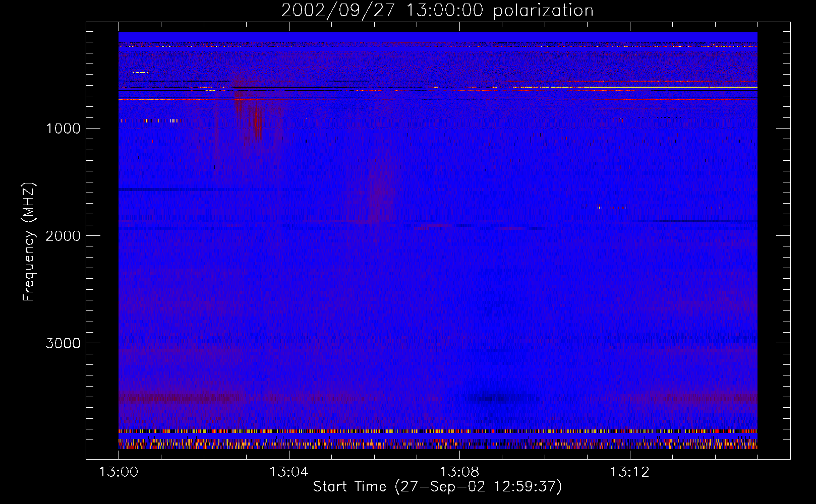Click the '3000' frequency tick label
Viewport: 816px width, 504px height.
[x=63, y=343]
